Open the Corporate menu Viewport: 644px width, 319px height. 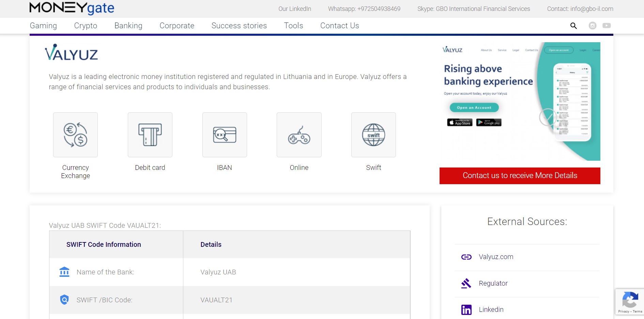point(177,26)
